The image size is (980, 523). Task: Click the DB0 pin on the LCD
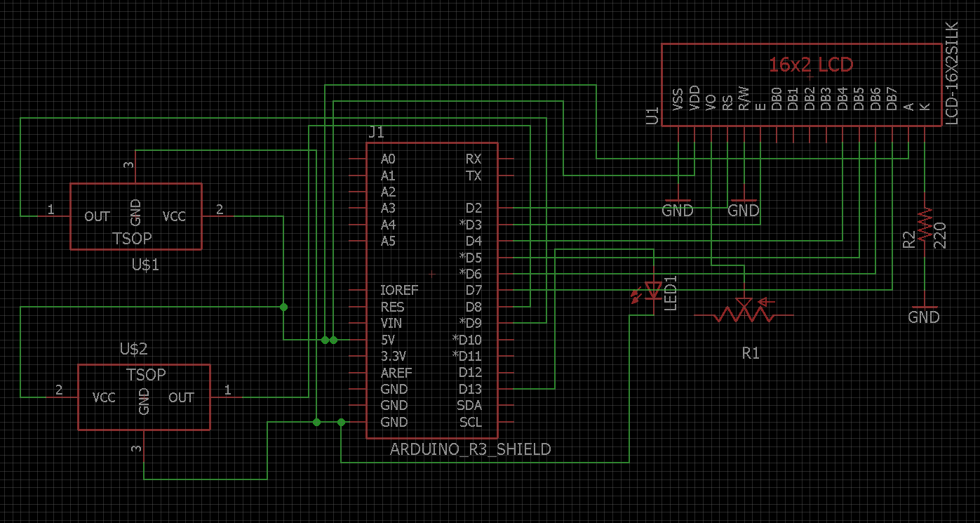click(777, 100)
